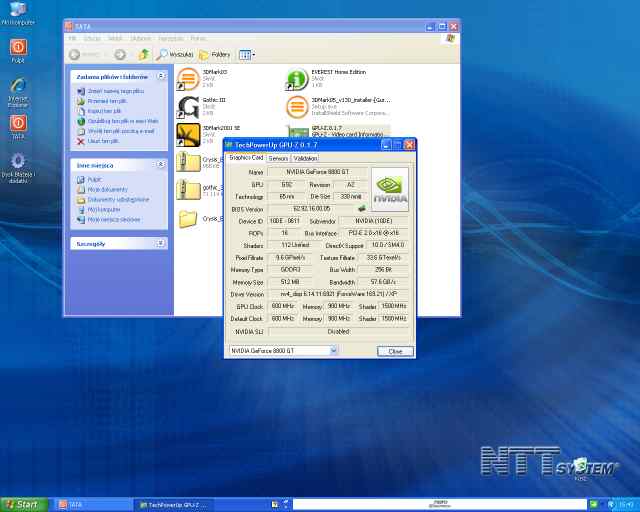Select the Crysis folder icon

[188, 218]
